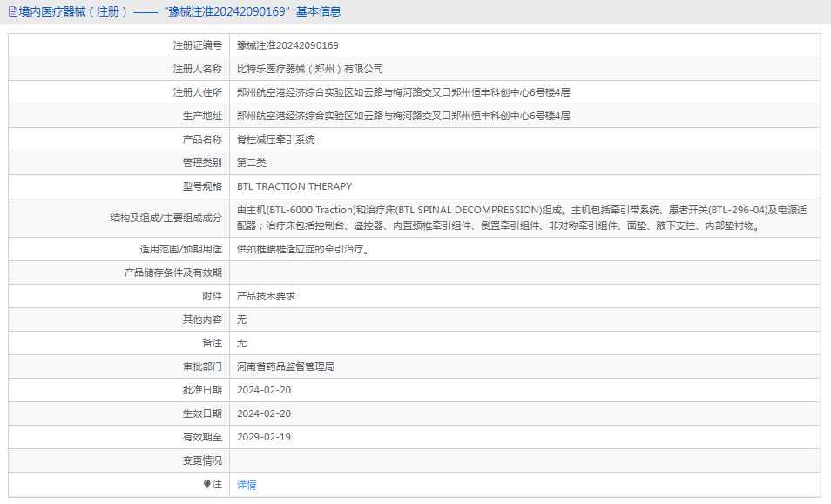Click the document icon in the header
The height and width of the screenshot is (504, 831).
pos(13,11)
